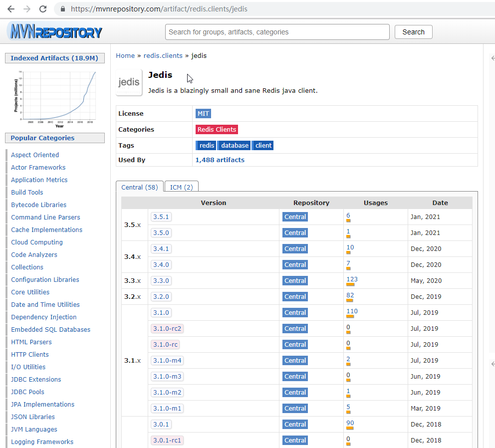Click the MIT license badge
Viewport: 495px width, 448px height.
[x=203, y=113]
